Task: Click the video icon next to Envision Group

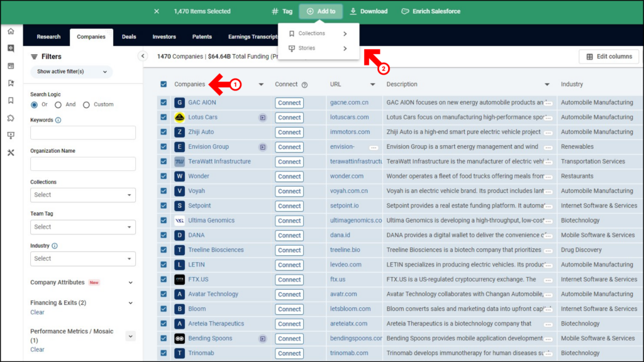Action: pos(262,147)
